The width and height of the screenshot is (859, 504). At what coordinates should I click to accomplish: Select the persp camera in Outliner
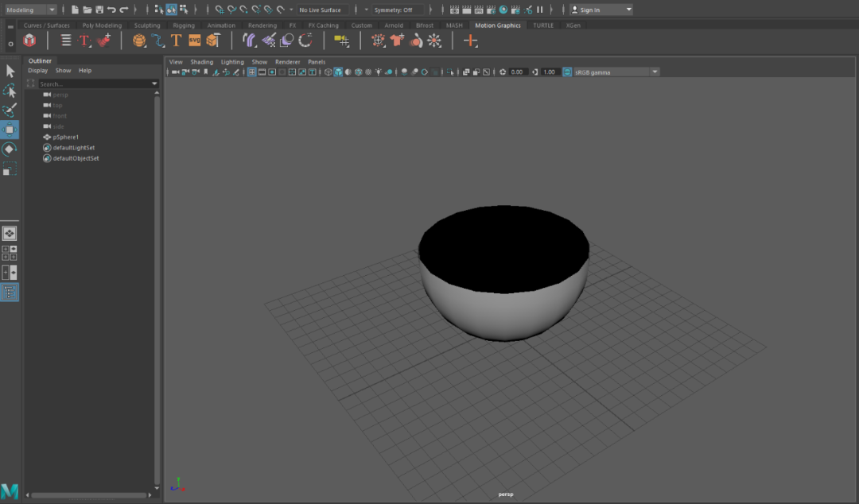click(x=60, y=95)
